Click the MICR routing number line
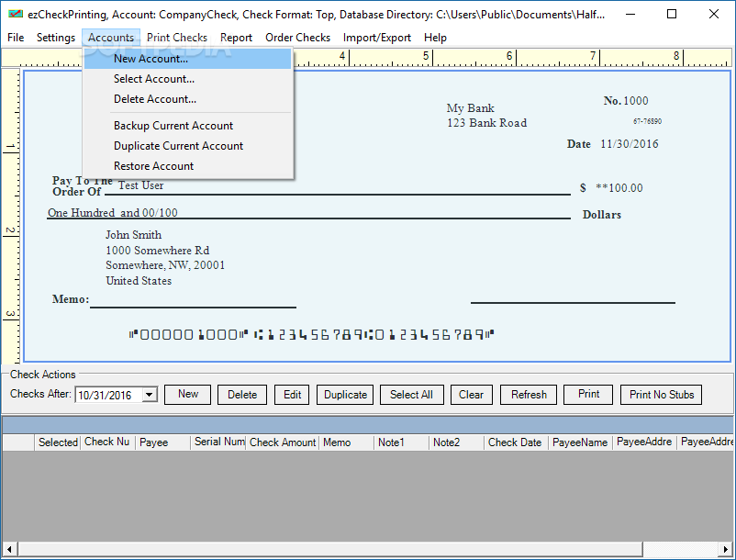Viewport: 736px width, 560px height. click(311, 335)
